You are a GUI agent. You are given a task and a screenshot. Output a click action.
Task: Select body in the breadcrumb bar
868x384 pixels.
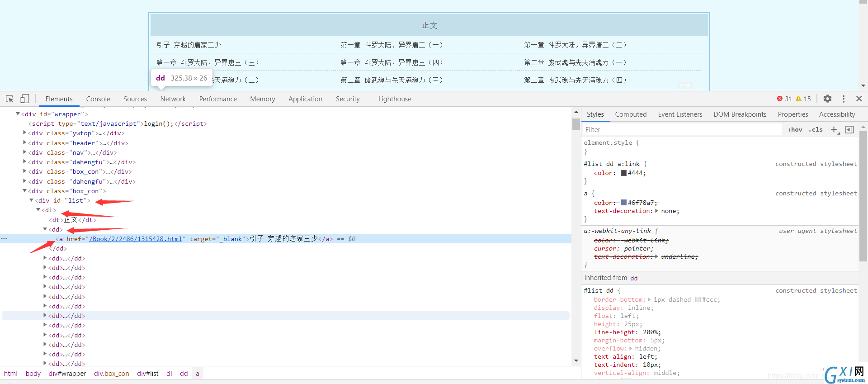[33, 374]
